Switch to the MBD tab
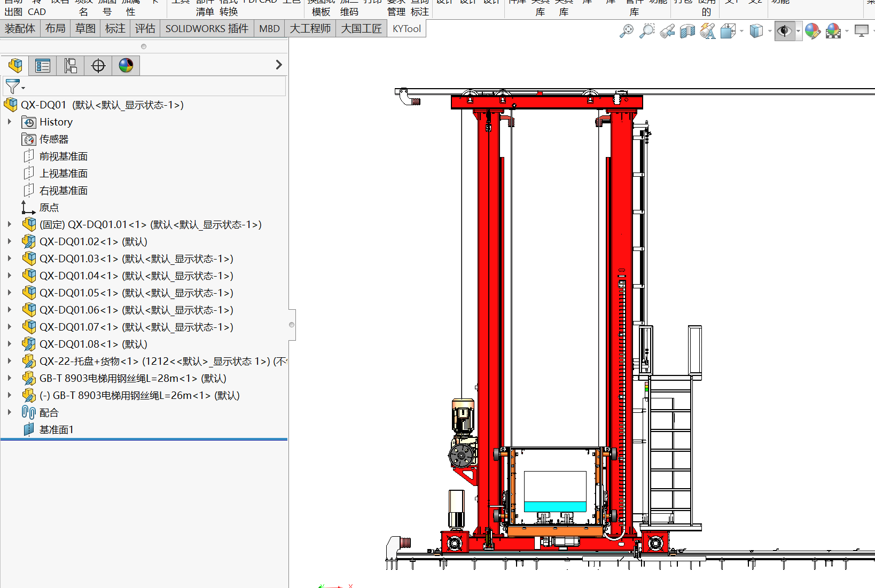 point(269,28)
